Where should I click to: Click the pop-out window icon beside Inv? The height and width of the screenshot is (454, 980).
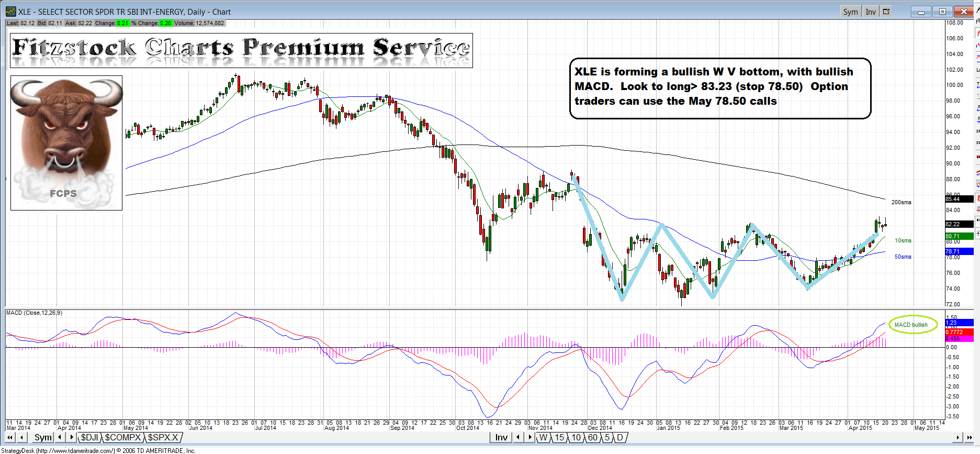pyautogui.click(x=886, y=12)
